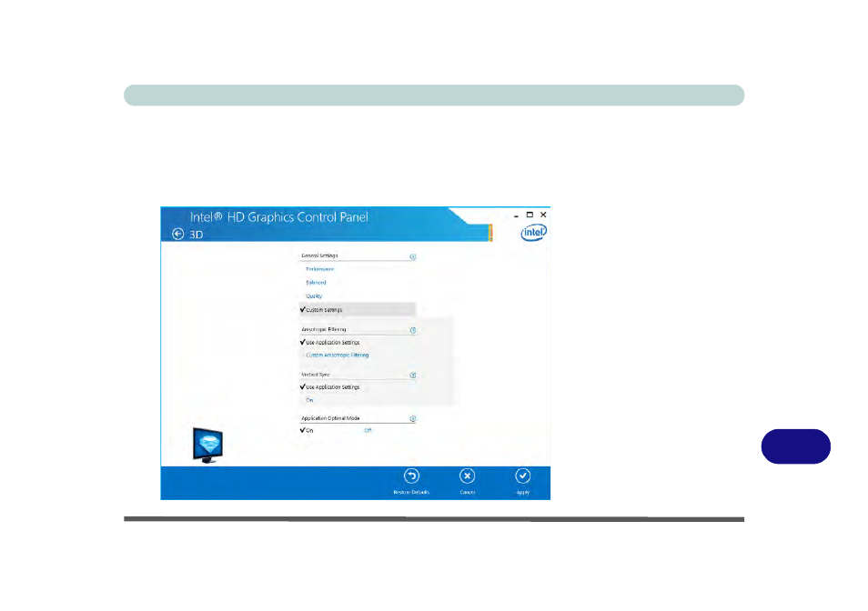Open the General Settings help icon

(412, 256)
